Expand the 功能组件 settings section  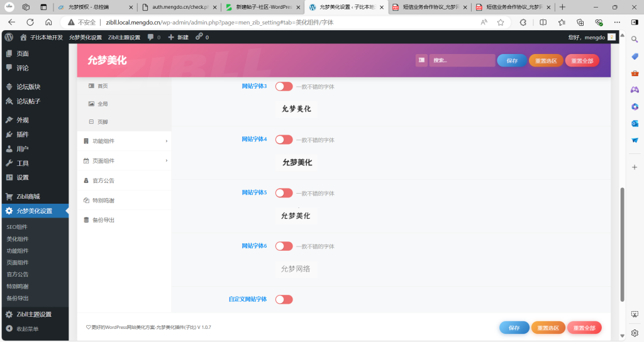point(124,141)
